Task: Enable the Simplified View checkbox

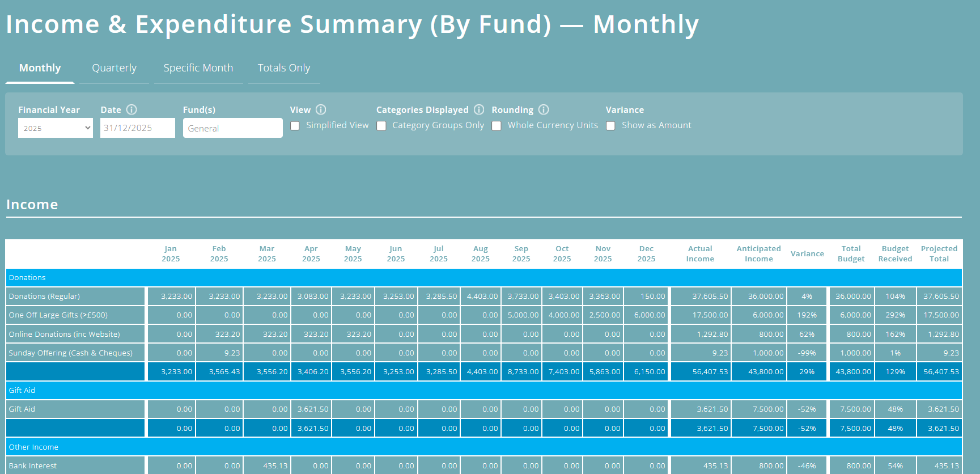Action: click(x=295, y=126)
